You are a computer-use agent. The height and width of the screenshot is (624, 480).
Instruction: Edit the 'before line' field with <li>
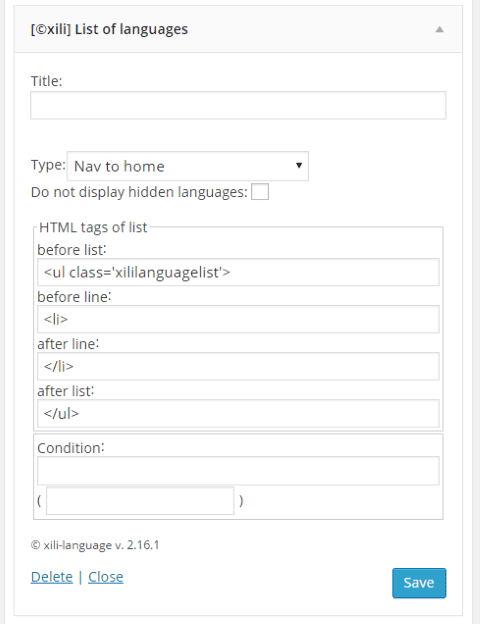pyautogui.click(x=238, y=319)
